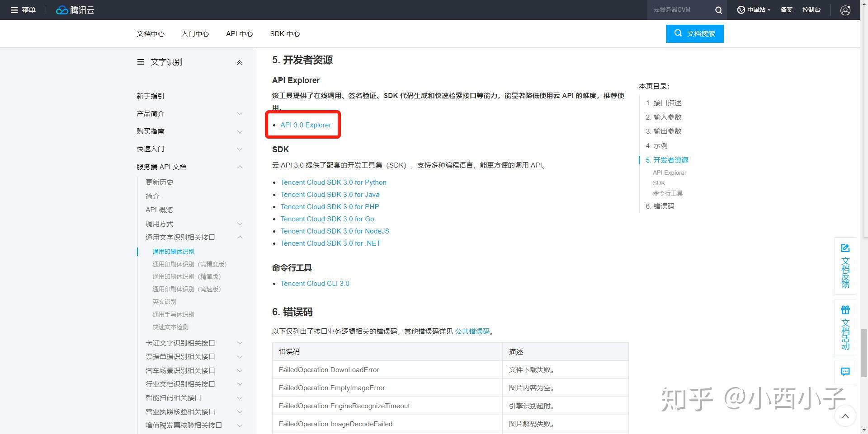Open the API 3.0 Explorer link
The width and height of the screenshot is (868, 434).
click(x=306, y=125)
